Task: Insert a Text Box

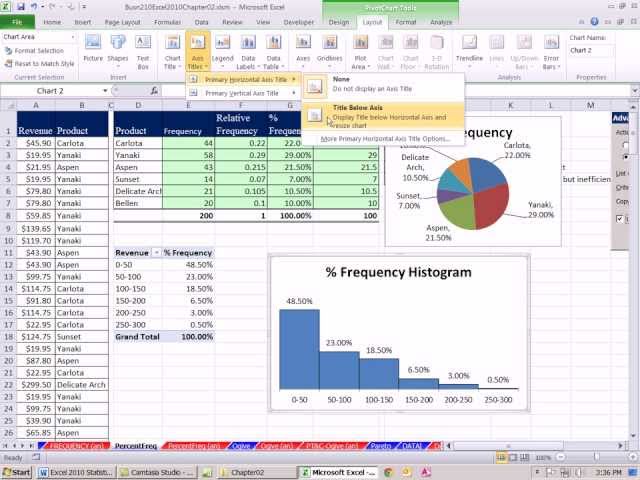Action: 143,51
